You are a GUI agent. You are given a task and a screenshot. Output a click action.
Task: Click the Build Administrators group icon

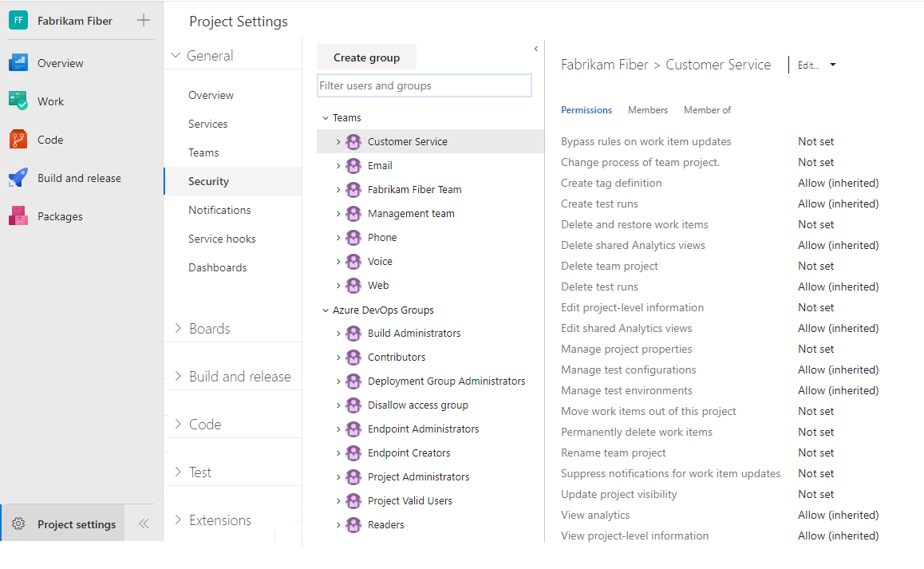tap(353, 333)
